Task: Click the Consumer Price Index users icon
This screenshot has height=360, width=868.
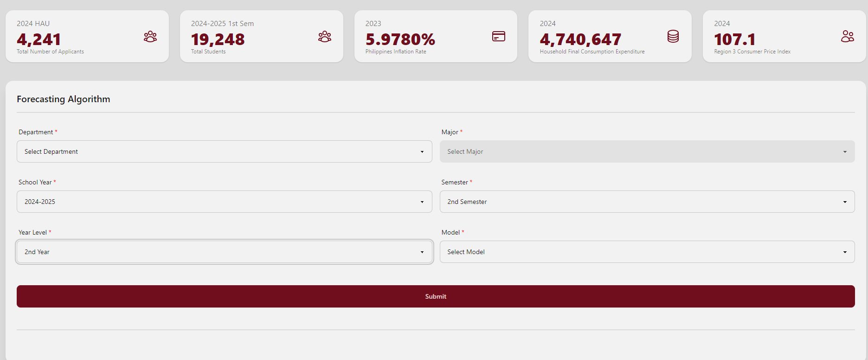Action: [x=847, y=36]
